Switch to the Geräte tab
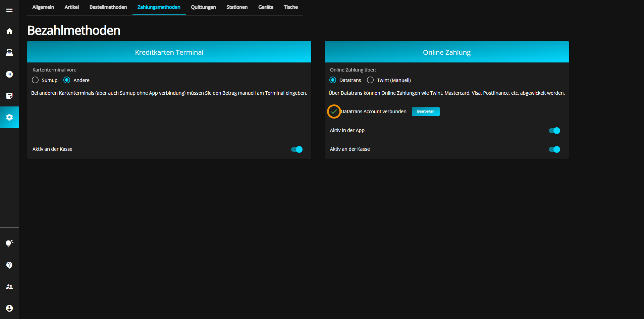This screenshot has width=644, height=319. click(x=266, y=7)
